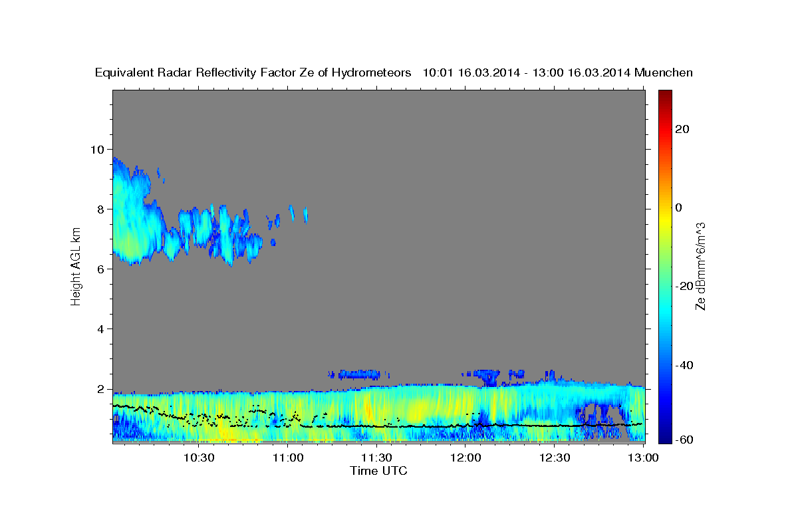Image resolution: width=798 pixels, height=532 pixels.
Task: Click the date range '10:01 16.03.2014 - 13:00 16.03.2014 Muenchen'
Action: pos(557,73)
